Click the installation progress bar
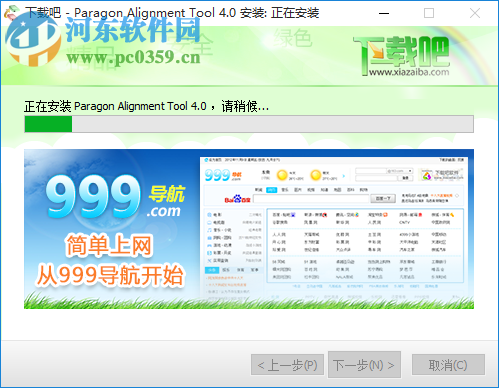 249,124
